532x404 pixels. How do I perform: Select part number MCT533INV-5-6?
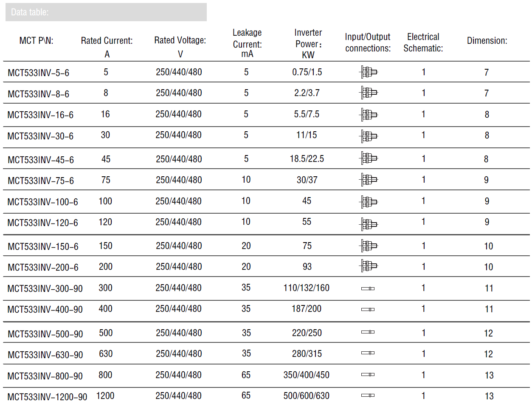38,73
